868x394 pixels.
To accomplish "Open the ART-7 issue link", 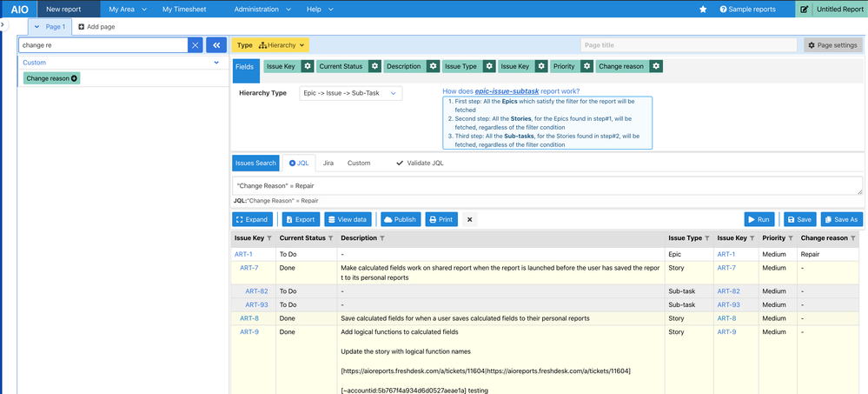I will 249,268.
